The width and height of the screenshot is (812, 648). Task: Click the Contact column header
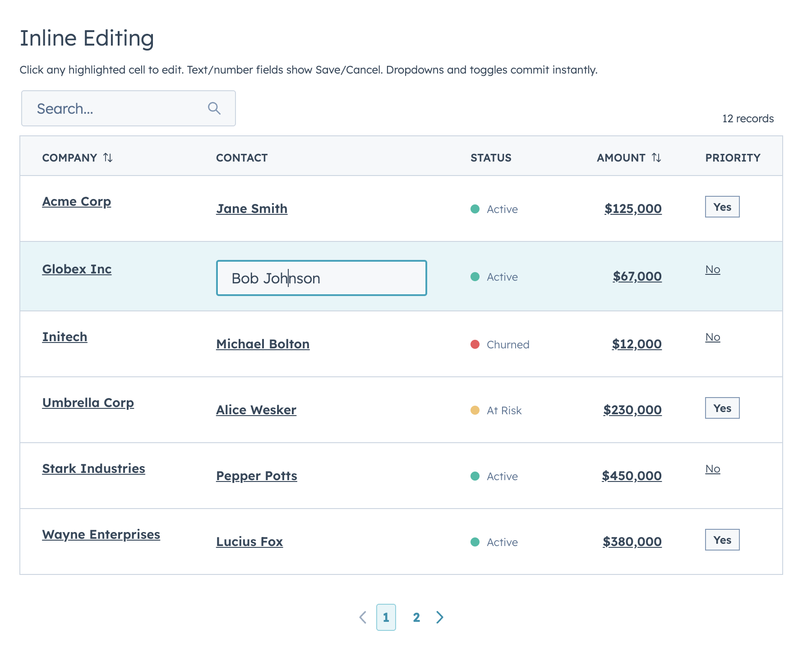coord(242,157)
